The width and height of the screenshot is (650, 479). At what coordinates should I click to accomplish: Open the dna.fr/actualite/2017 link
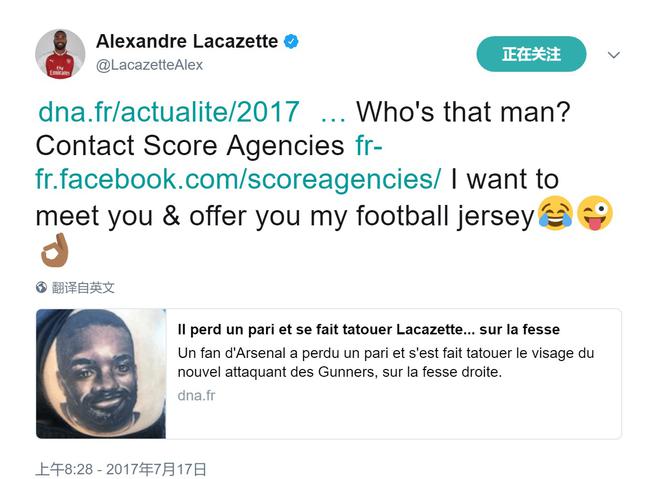pos(169,112)
